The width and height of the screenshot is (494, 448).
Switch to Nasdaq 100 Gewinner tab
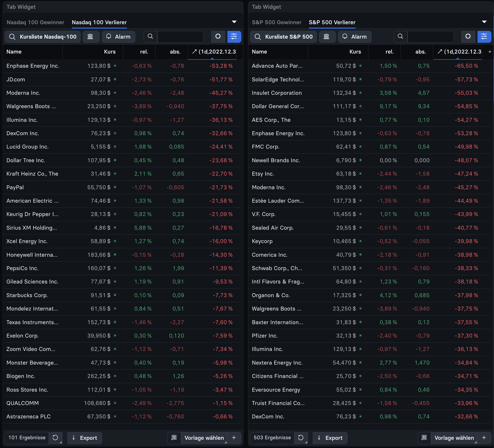(36, 22)
